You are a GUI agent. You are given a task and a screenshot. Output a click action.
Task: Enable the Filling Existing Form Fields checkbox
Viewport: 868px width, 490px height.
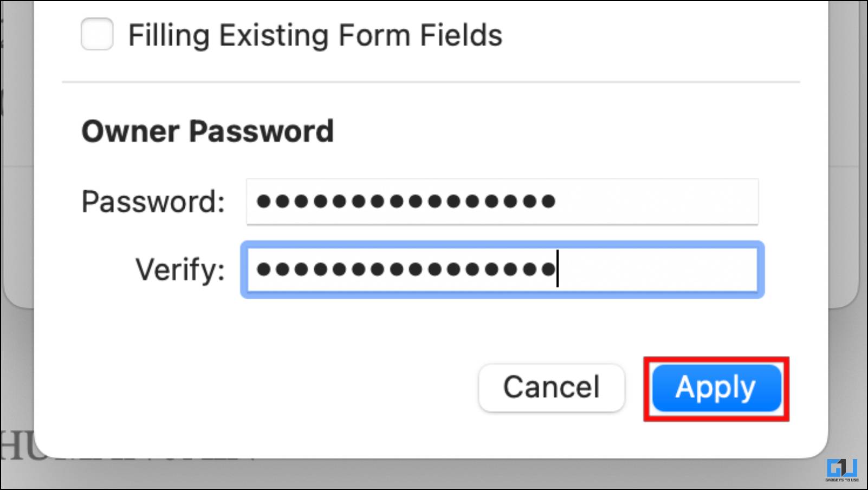point(97,34)
